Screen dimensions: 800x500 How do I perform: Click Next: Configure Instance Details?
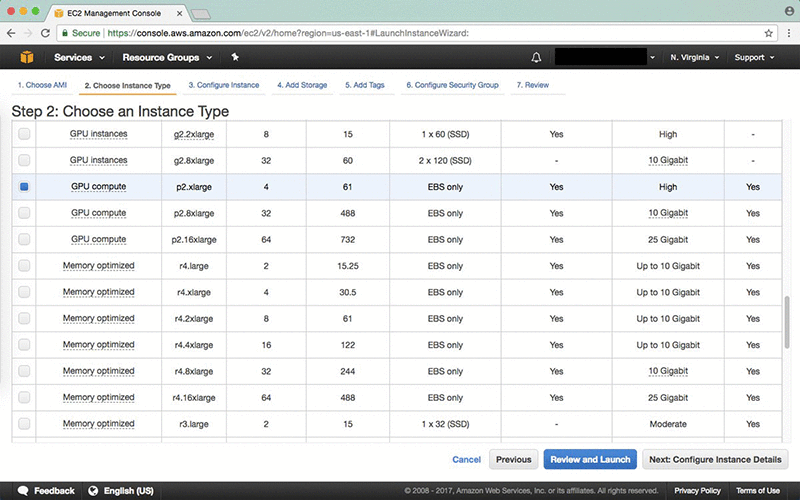point(715,459)
